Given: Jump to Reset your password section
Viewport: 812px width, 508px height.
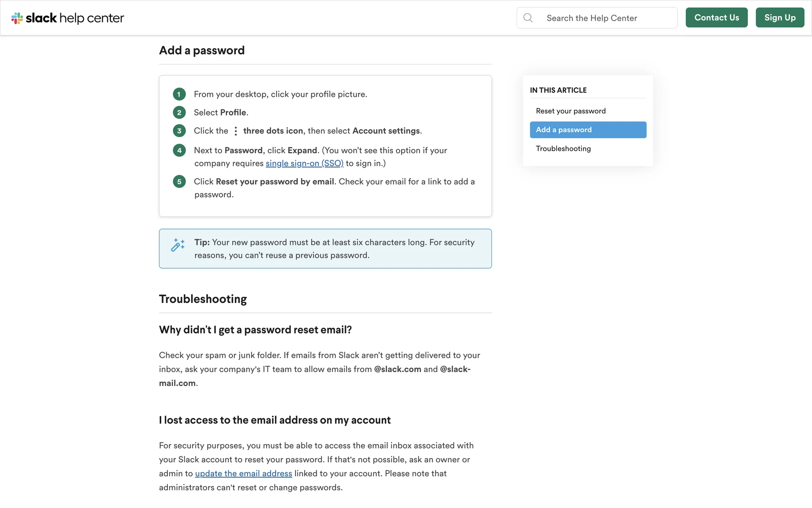Looking at the screenshot, I should click(571, 111).
